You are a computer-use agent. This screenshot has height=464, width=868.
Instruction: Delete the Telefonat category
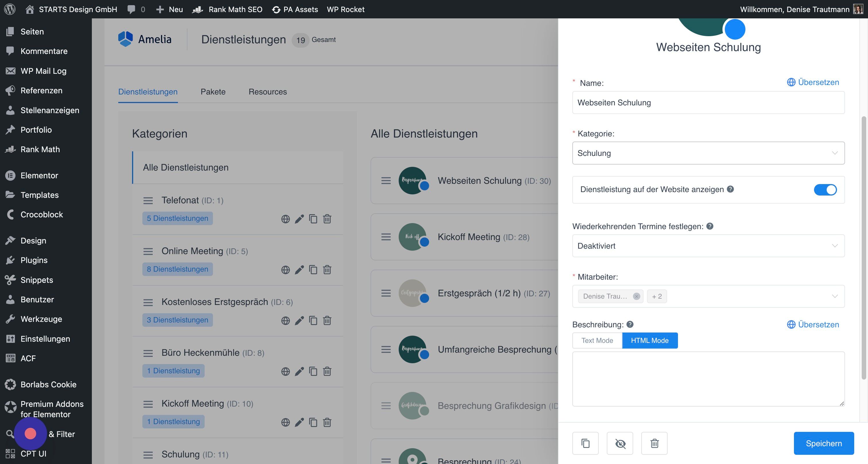pyautogui.click(x=327, y=219)
